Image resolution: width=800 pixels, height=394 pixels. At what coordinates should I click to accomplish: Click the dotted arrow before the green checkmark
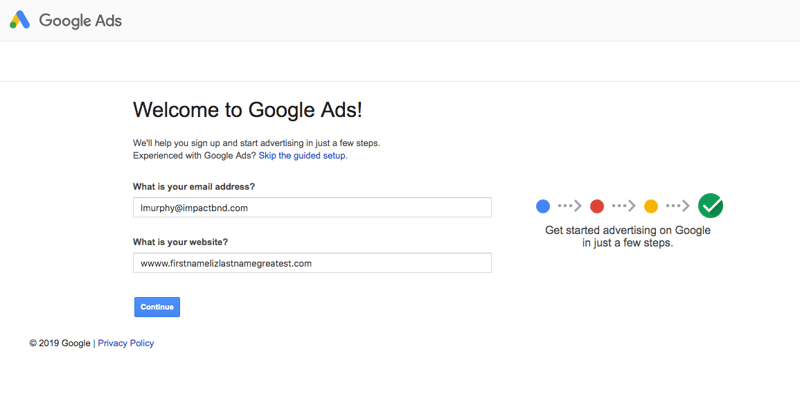tap(678, 206)
